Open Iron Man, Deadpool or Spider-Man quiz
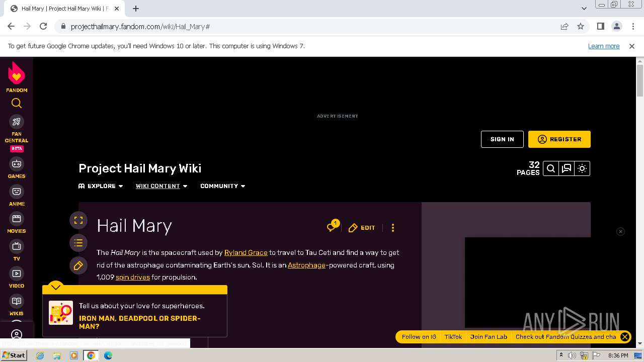 [x=140, y=322]
